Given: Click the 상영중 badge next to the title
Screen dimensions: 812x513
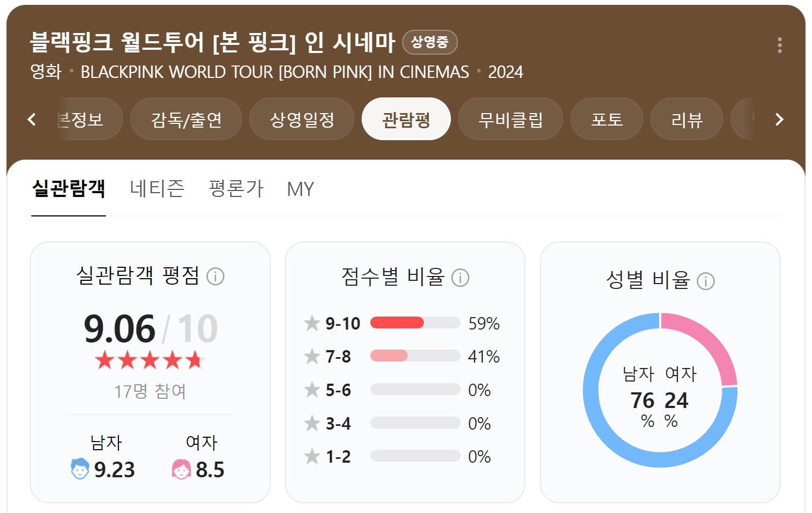Looking at the screenshot, I should click(430, 42).
